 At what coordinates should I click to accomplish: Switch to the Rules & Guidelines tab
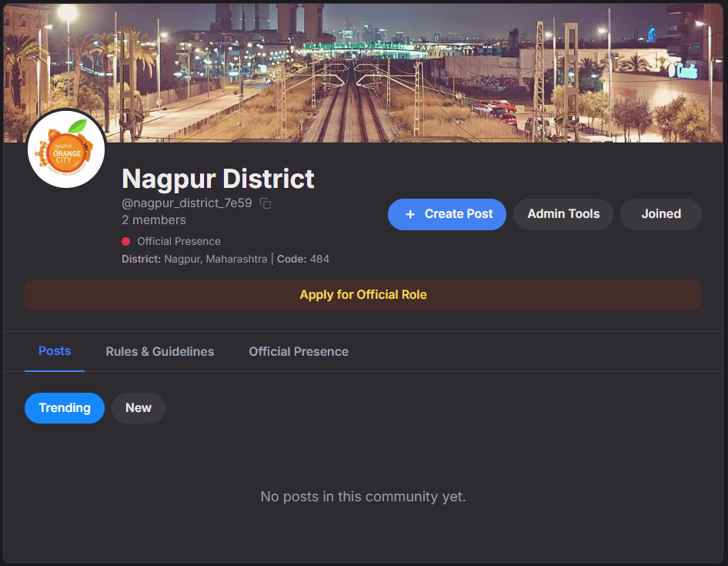[x=160, y=351]
